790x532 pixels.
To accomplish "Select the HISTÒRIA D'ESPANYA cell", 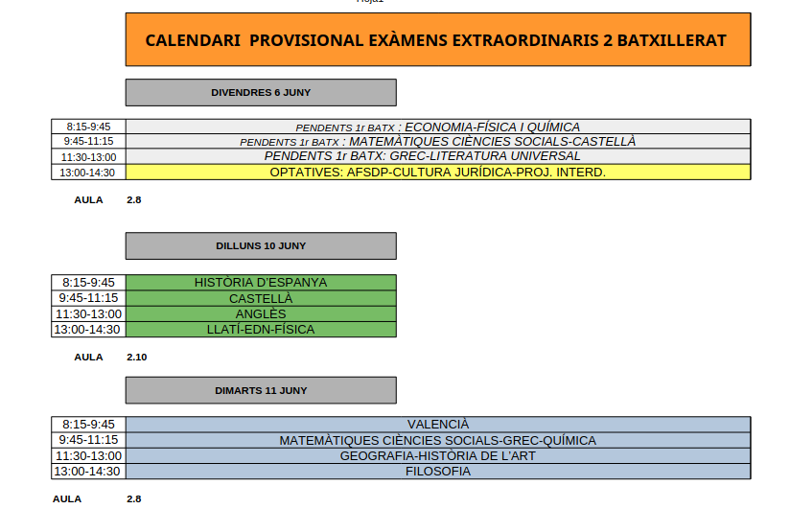I will tap(261, 283).
